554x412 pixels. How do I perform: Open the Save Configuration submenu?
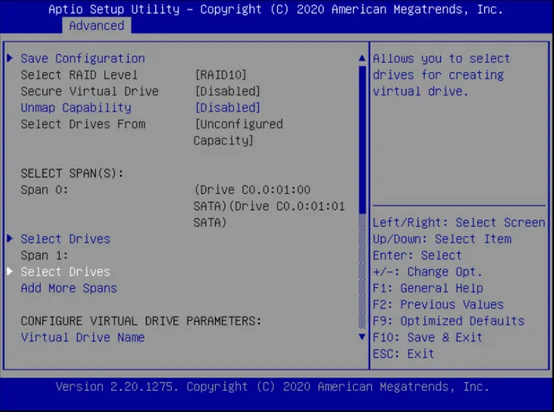[x=83, y=58]
